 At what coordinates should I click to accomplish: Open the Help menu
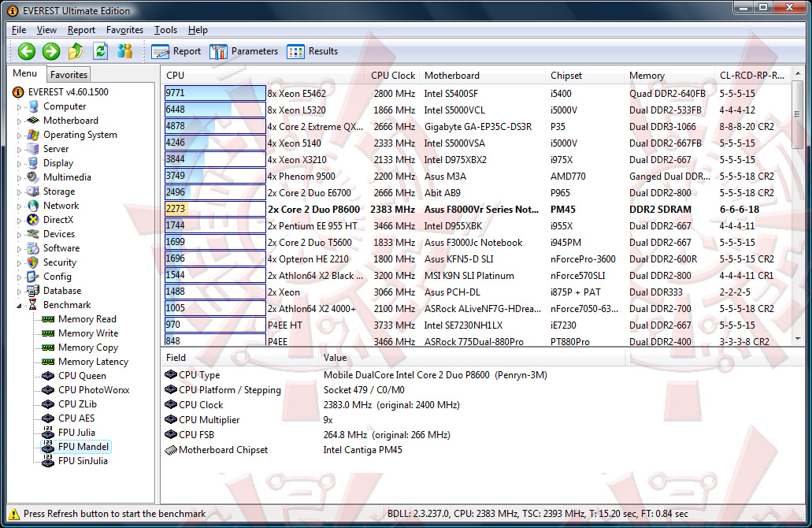pos(198,30)
